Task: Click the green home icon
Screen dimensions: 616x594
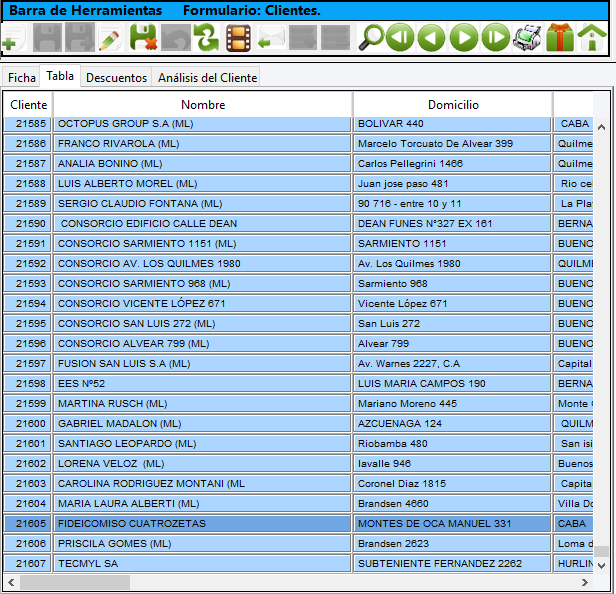Action: [x=592, y=39]
